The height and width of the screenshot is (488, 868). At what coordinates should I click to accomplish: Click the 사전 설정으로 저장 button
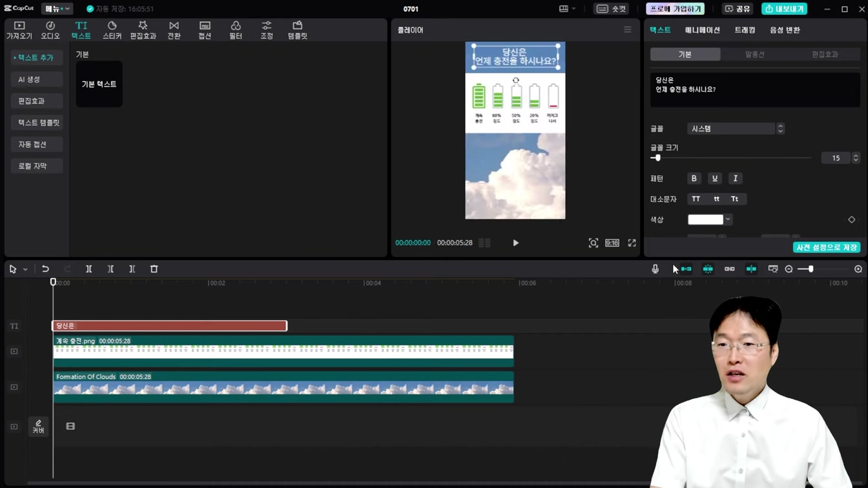pyautogui.click(x=827, y=248)
